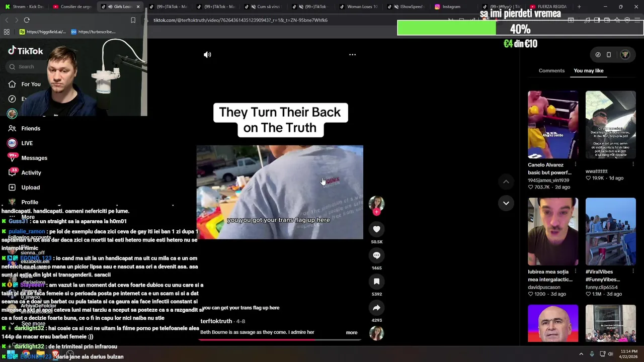Seek in the video using the red progress bar

(x=280, y=339)
